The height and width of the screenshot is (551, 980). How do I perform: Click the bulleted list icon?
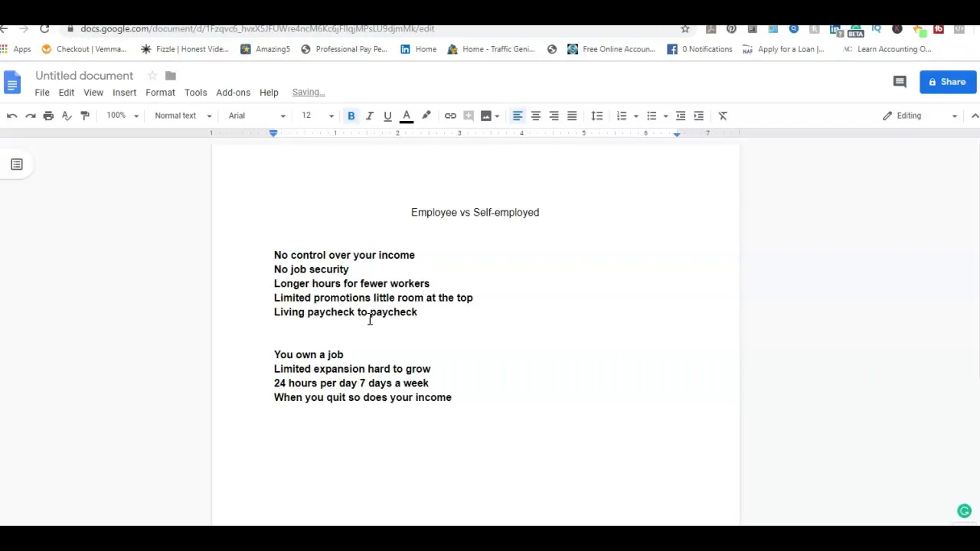coord(652,116)
